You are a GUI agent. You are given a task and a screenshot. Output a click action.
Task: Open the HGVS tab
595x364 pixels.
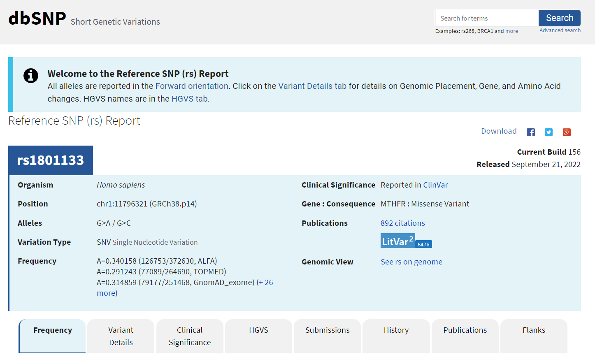click(x=258, y=330)
